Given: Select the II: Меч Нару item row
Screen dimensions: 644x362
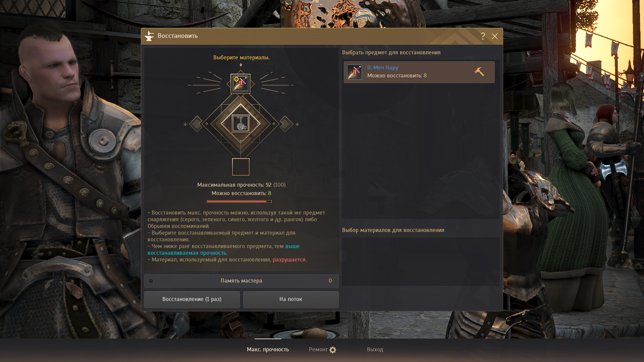Looking at the screenshot, I should coord(419,72).
